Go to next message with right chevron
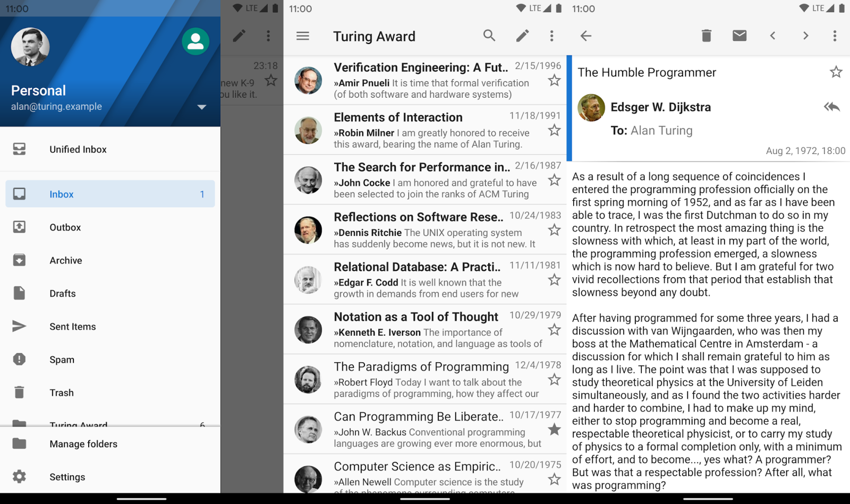The width and height of the screenshot is (850, 504). (805, 36)
